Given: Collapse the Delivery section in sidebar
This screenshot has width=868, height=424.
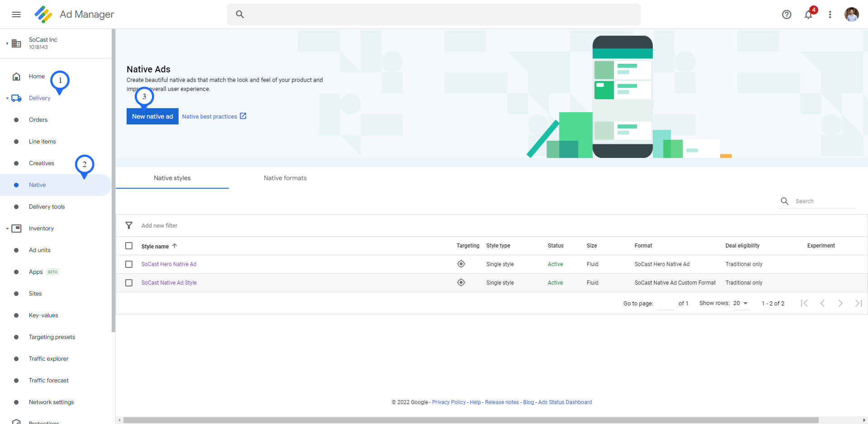Looking at the screenshot, I should (x=7, y=98).
